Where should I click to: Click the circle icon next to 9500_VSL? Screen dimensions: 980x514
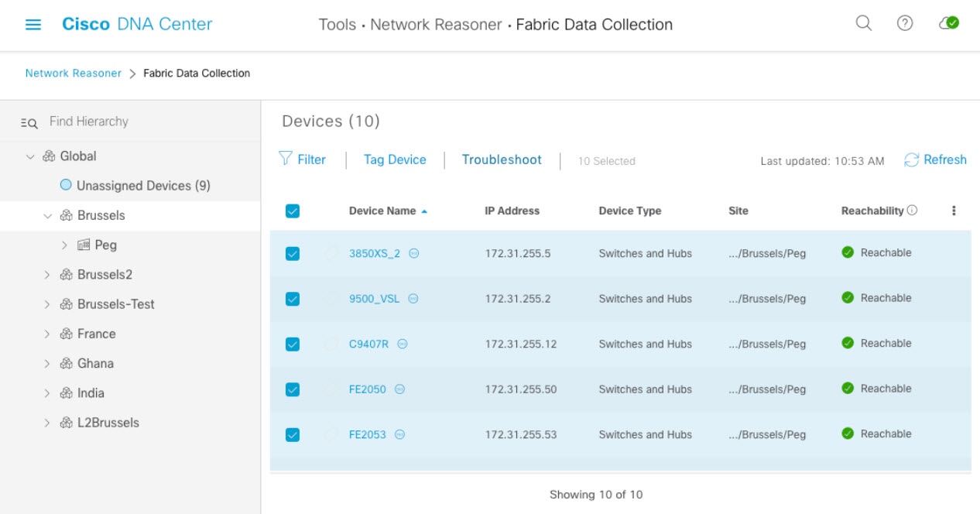tap(413, 298)
